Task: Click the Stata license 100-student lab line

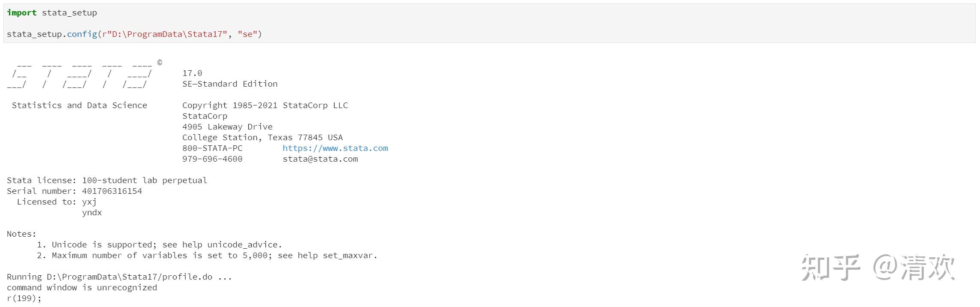Action: point(107,181)
